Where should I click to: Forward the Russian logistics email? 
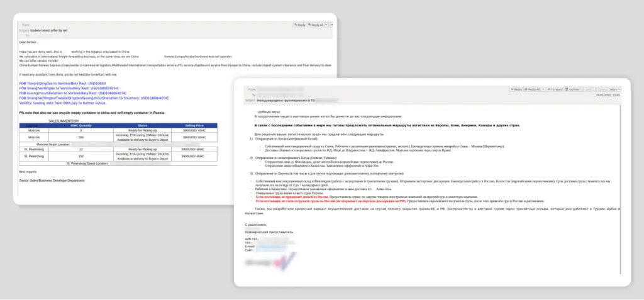pos(556,89)
